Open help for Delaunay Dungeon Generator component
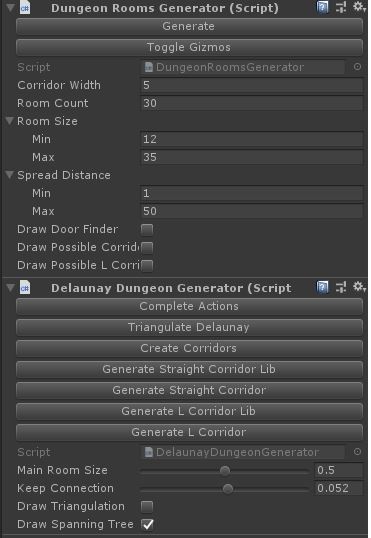This screenshot has width=371, height=538. point(322,288)
